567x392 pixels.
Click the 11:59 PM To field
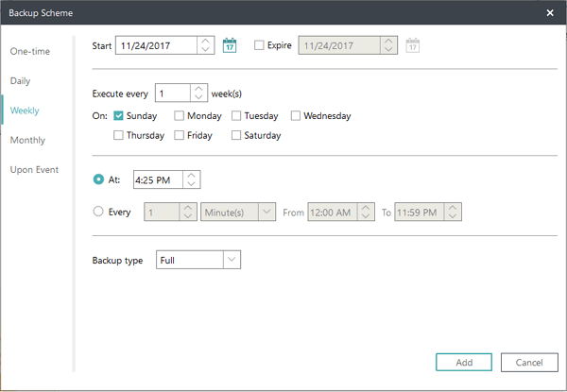(420, 212)
